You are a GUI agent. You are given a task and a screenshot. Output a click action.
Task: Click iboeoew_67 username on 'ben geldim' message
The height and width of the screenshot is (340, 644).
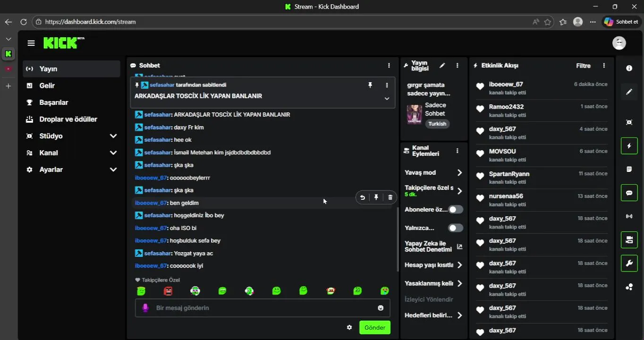[x=151, y=203]
